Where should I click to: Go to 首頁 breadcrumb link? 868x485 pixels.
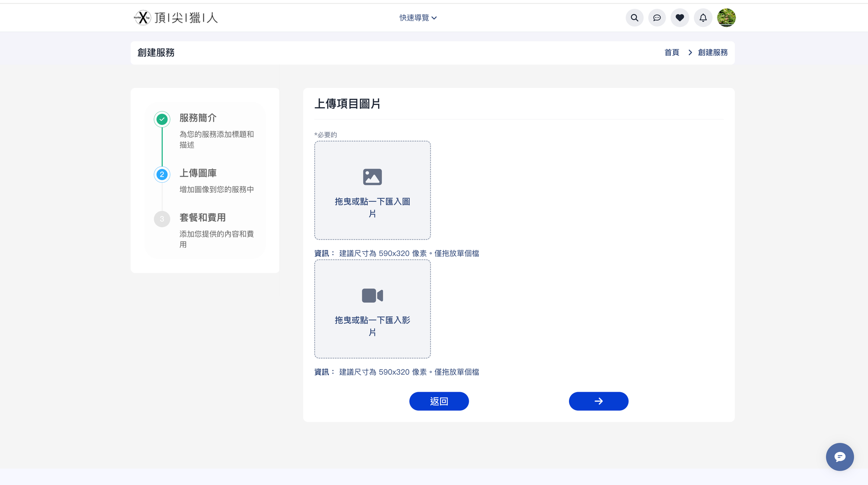pos(671,52)
